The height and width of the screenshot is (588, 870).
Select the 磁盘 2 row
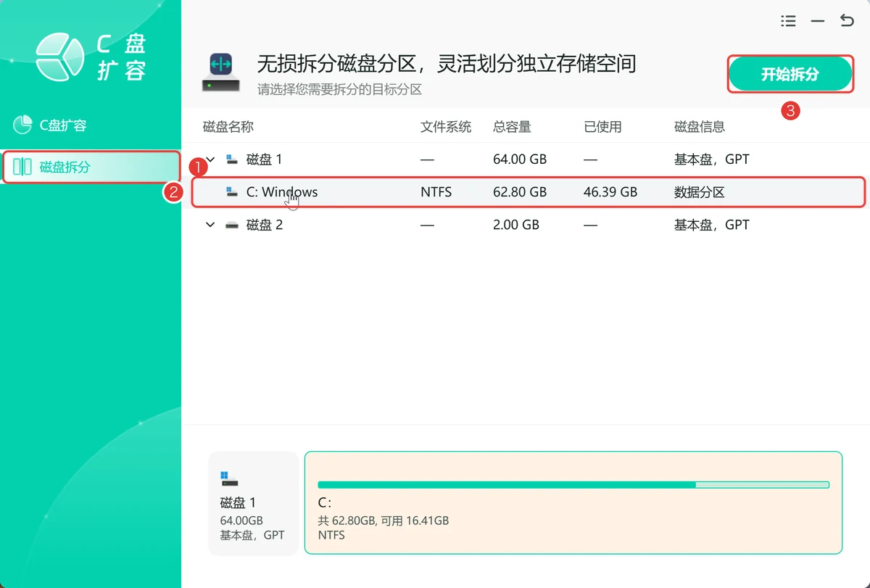pos(526,225)
